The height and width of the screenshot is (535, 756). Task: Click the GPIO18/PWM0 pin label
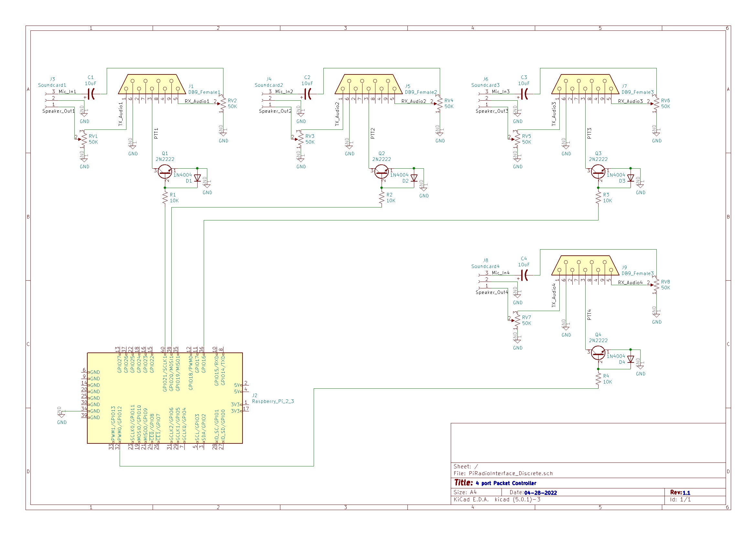pyautogui.click(x=191, y=373)
